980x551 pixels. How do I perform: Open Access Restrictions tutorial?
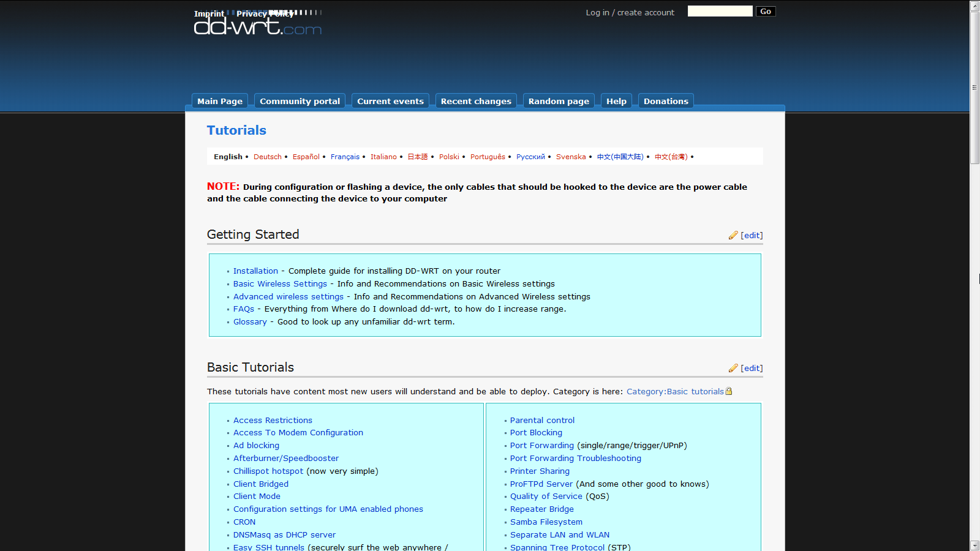(x=273, y=420)
